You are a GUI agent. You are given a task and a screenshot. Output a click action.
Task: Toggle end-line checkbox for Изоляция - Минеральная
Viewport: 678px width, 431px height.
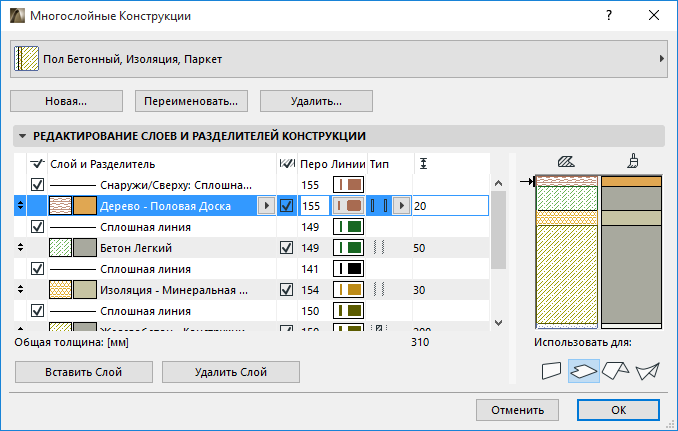coord(287,290)
